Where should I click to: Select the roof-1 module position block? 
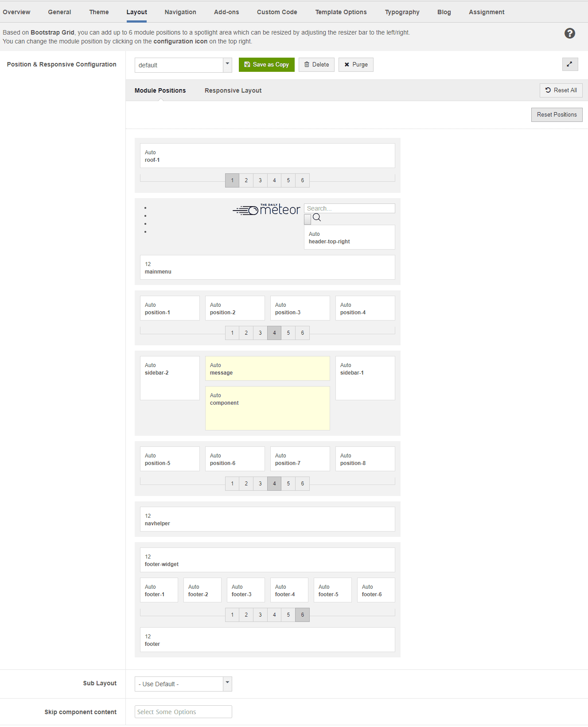click(x=268, y=156)
